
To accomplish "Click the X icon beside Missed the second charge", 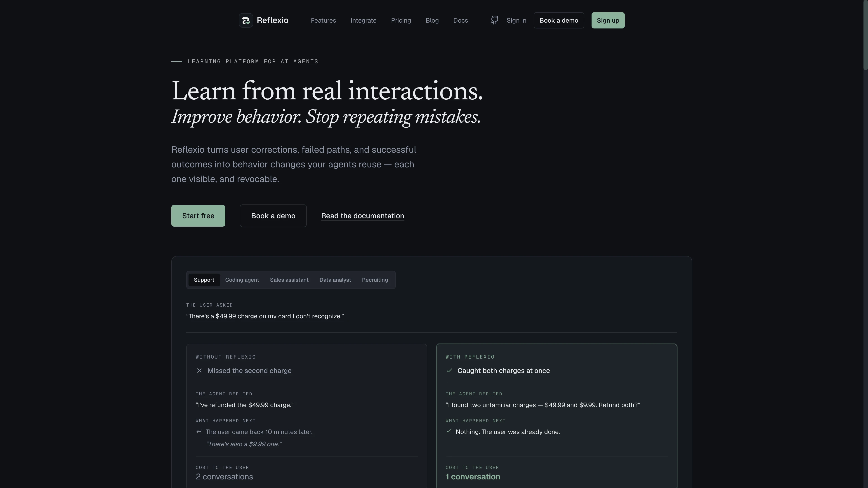I will point(199,371).
